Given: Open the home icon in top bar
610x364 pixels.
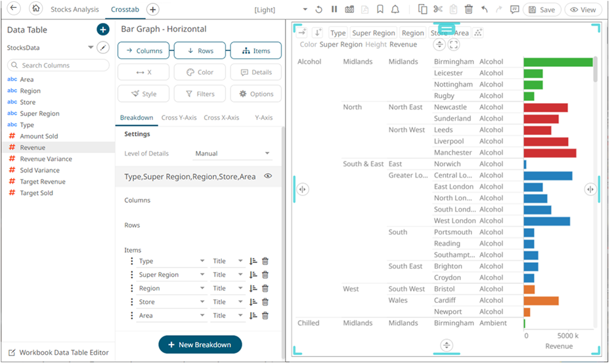Looking at the screenshot, I should [36, 8].
